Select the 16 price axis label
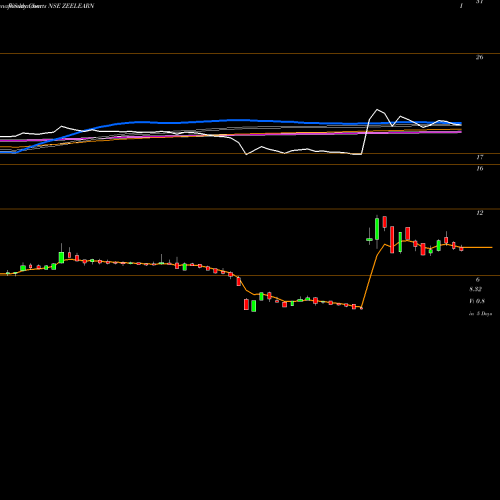This screenshot has width=500, height=500. [x=479, y=168]
